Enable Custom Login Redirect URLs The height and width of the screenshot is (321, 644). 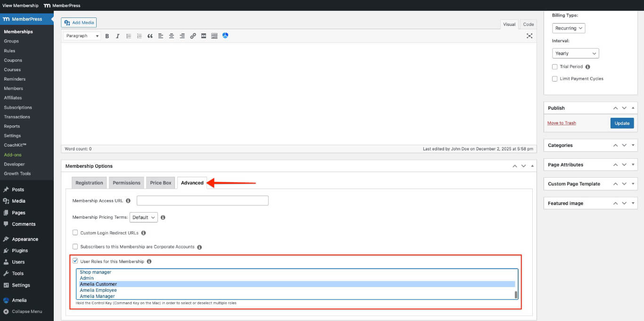pos(75,232)
